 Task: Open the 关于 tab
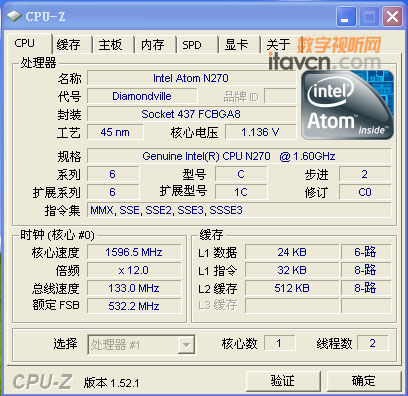pos(279,44)
